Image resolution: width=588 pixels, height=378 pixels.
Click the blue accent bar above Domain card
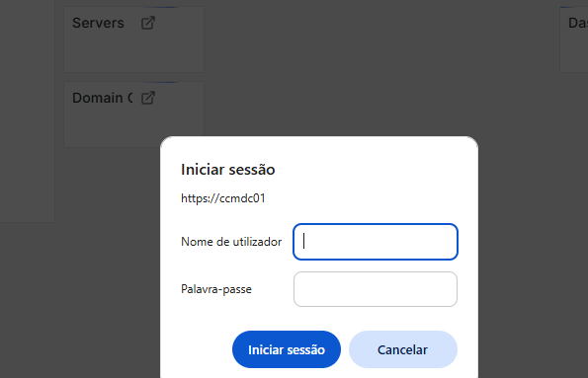(160, 82)
